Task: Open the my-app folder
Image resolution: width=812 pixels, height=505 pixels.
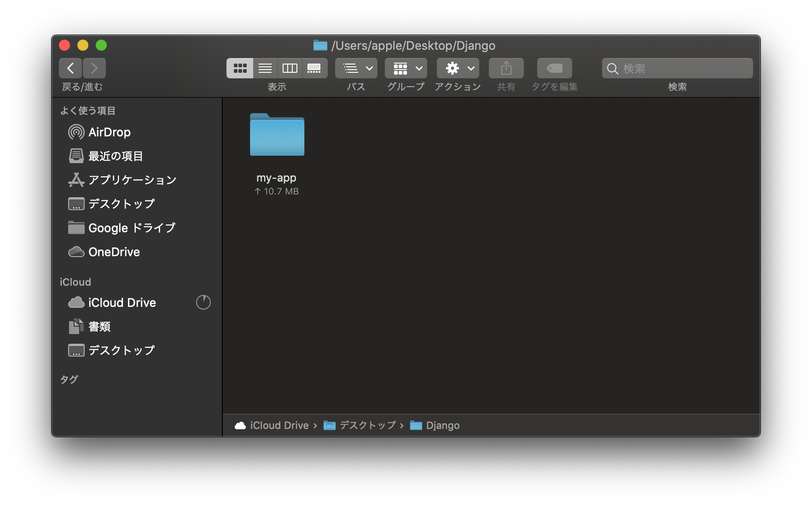Action: click(277, 135)
